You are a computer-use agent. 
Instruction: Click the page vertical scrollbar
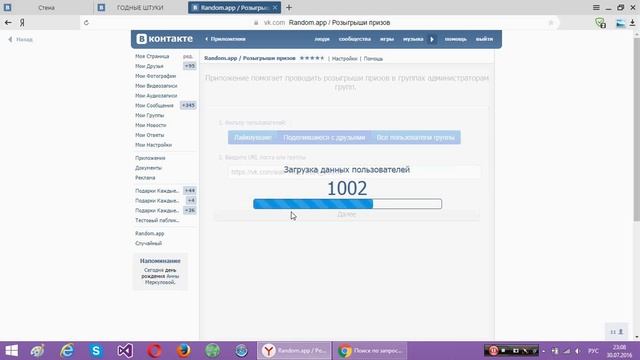coord(637,131)
